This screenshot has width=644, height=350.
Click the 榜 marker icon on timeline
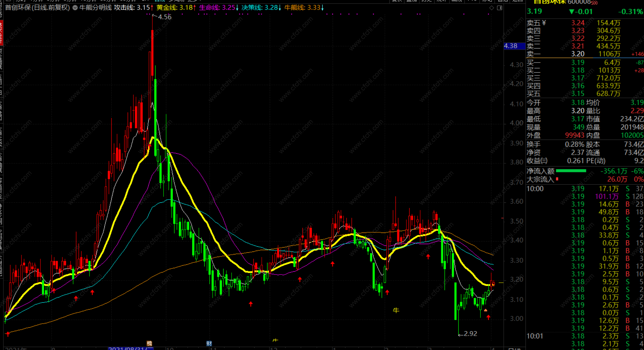pyautogui.click(x=149, y=343)
